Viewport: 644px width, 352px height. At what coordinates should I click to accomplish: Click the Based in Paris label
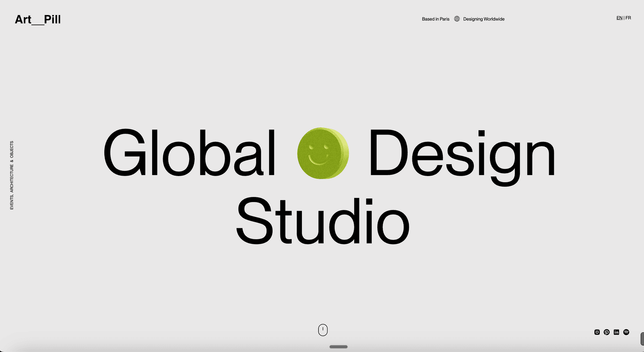point(436,19)
